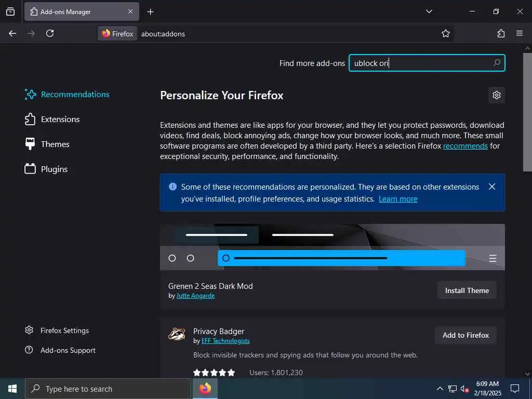Open the Plugins category

46,169
